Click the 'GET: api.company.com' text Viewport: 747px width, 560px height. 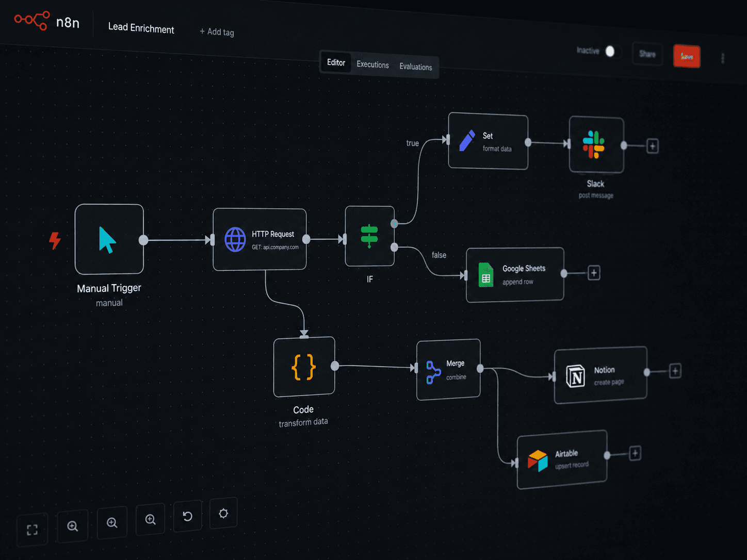coord(275,247)
